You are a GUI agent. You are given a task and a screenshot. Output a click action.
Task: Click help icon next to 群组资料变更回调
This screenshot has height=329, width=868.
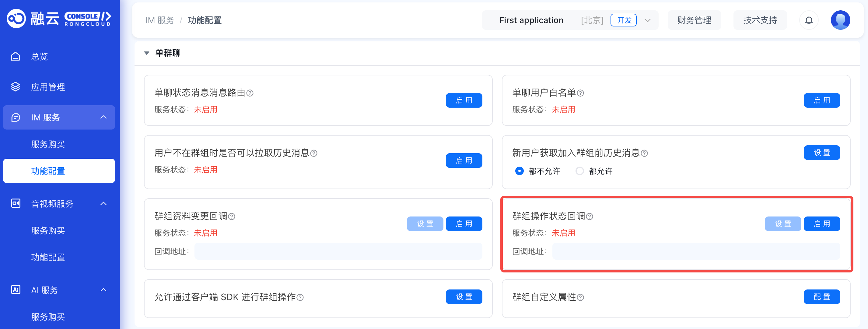[x=232, y=216]
